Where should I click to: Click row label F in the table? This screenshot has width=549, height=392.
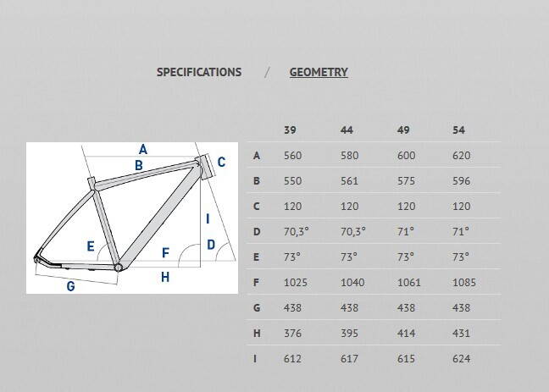pos(257,283)
